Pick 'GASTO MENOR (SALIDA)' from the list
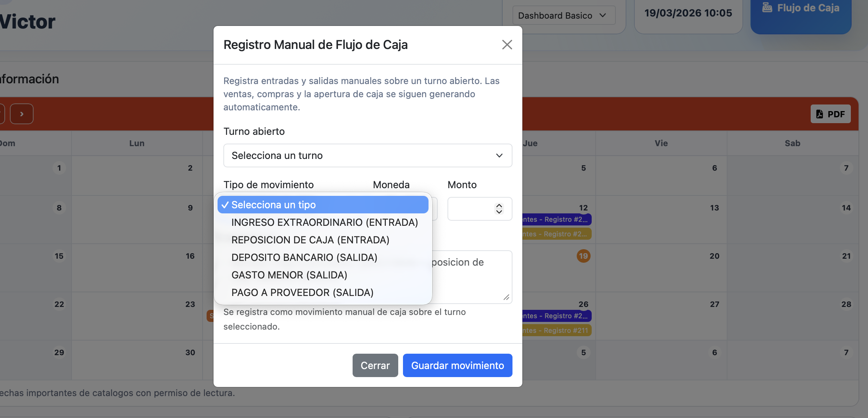The image size is (868, 418). pos(289,275)
